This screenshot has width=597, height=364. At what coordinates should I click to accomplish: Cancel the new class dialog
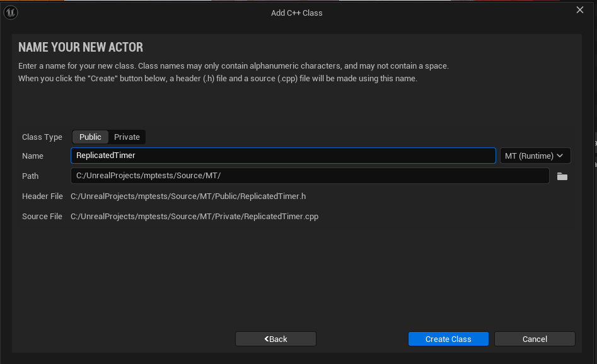(x=535, y=339)
